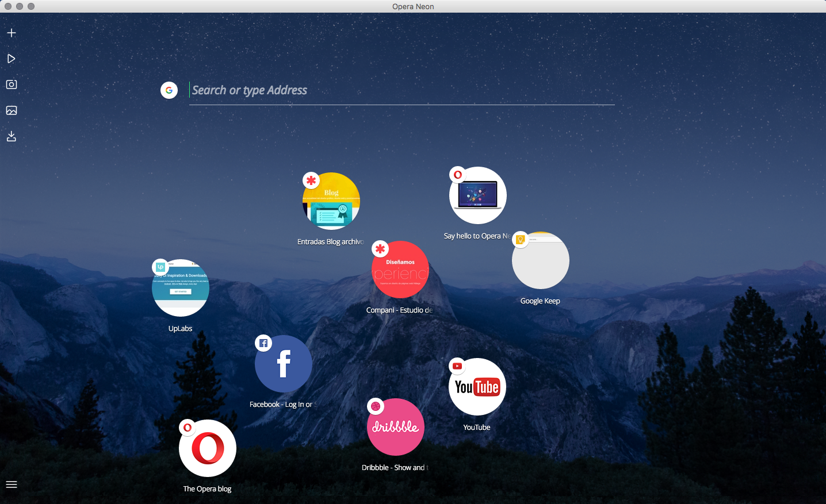
Task: Open the UpLabs speed dial bubble
Action: pyautogui.click(x=181, y=288)
